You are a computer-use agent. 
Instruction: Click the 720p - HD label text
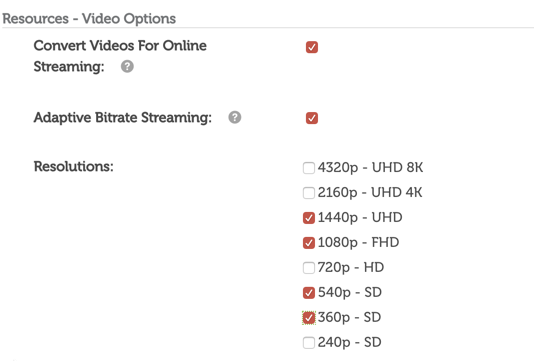click(x=351, y=268)
